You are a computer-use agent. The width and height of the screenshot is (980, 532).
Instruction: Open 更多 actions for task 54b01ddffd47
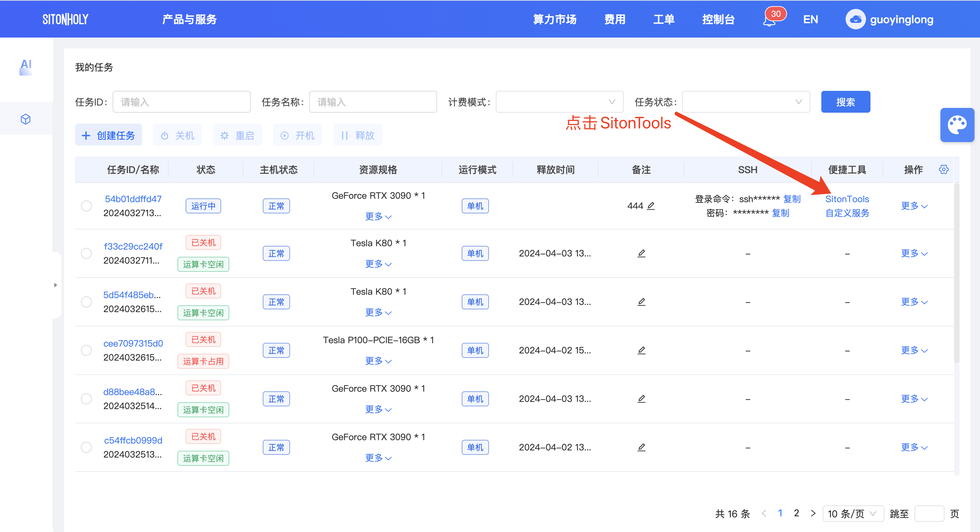(x=914, y=206)
